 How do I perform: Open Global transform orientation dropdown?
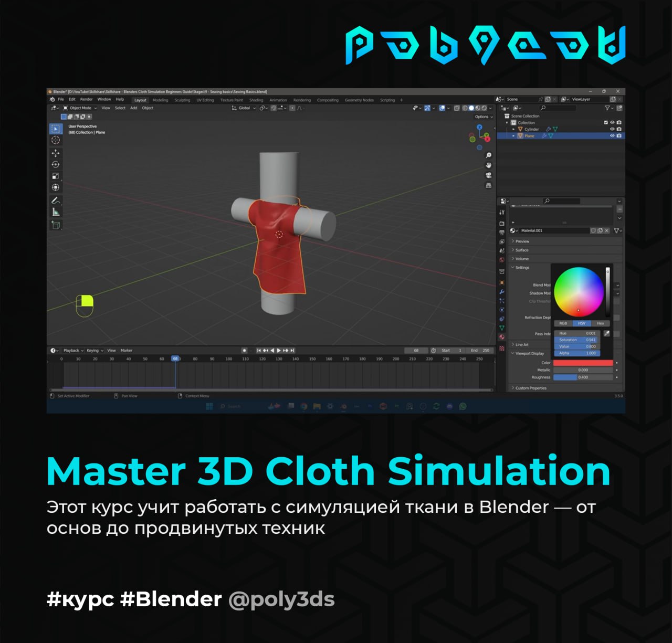(x=244, y=108)
